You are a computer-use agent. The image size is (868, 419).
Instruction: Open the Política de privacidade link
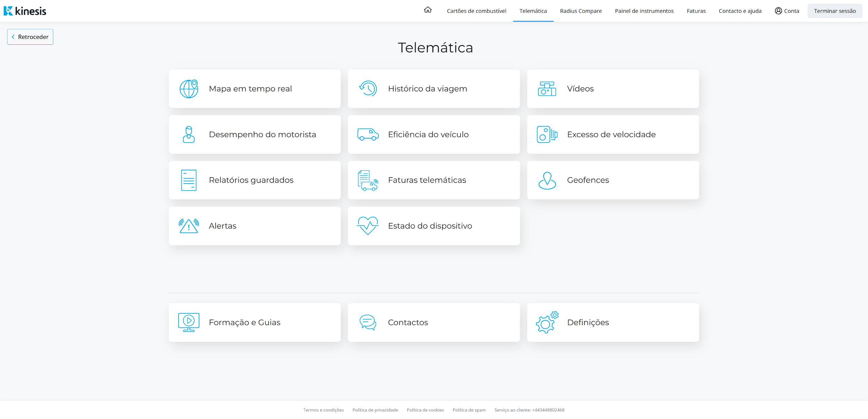[x=375, y=410]
